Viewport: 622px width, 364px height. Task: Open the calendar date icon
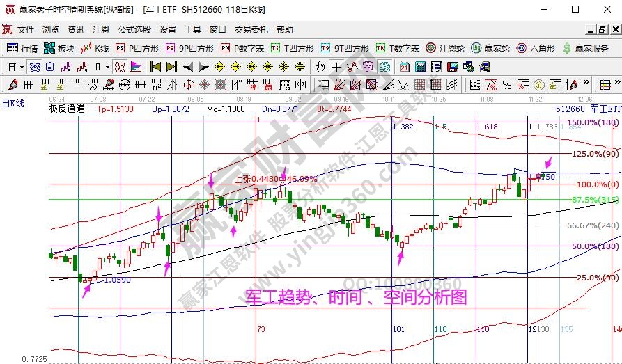point(405,67)
